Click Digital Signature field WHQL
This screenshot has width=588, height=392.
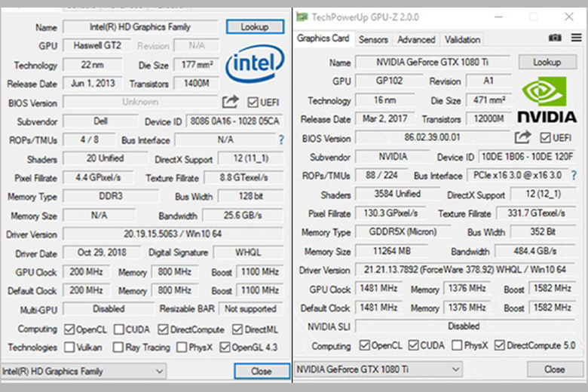click(x=248, y=253)
